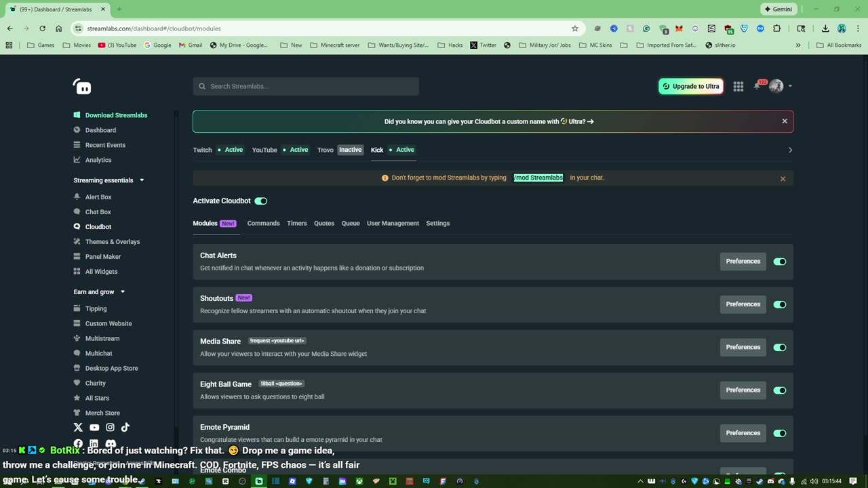Open All Stars sidebar item
Image resolution: width=868 pixels, height=488 pixels.
click(92, 399)
